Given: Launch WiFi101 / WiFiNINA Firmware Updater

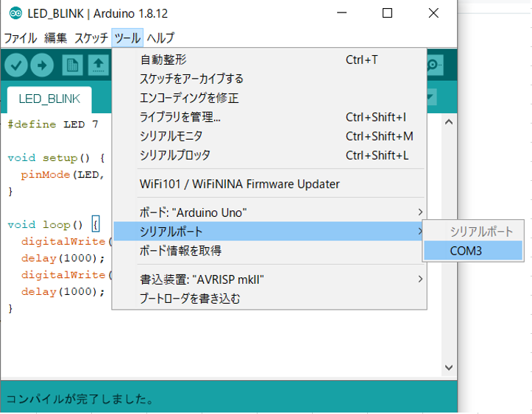Looking at the screenshot, I should pyautogui.click(x=270, y=184).
